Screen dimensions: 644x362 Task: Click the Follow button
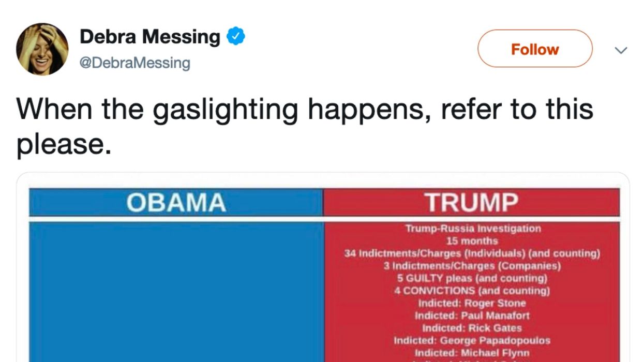point(535,49)
